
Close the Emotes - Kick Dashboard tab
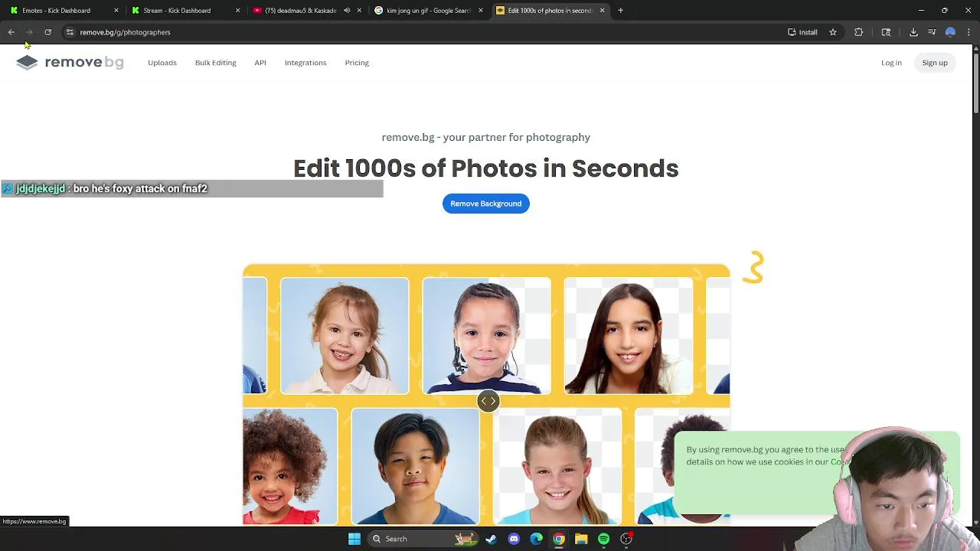(116, 11)
